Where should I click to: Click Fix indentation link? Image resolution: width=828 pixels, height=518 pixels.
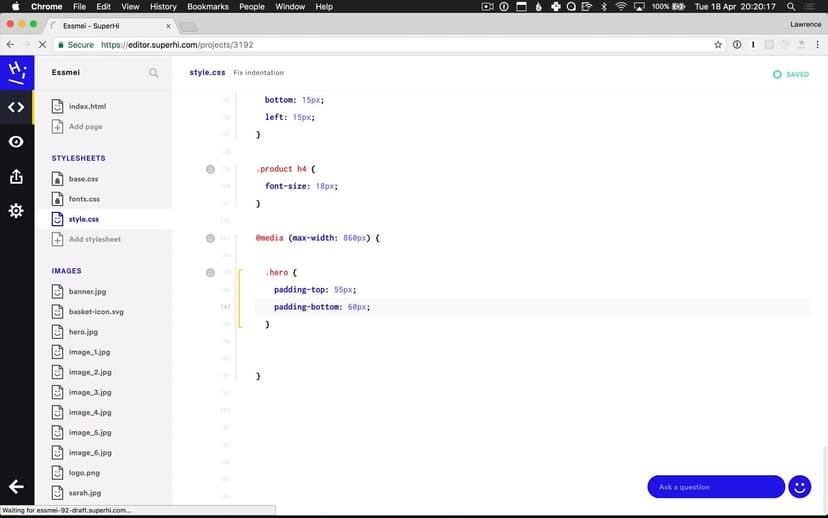pos(259,73)
